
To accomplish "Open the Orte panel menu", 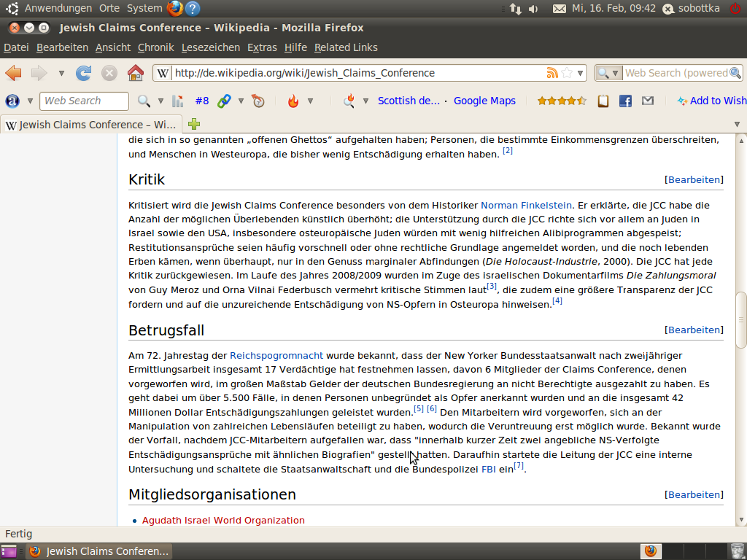I will tap(109, 8).
